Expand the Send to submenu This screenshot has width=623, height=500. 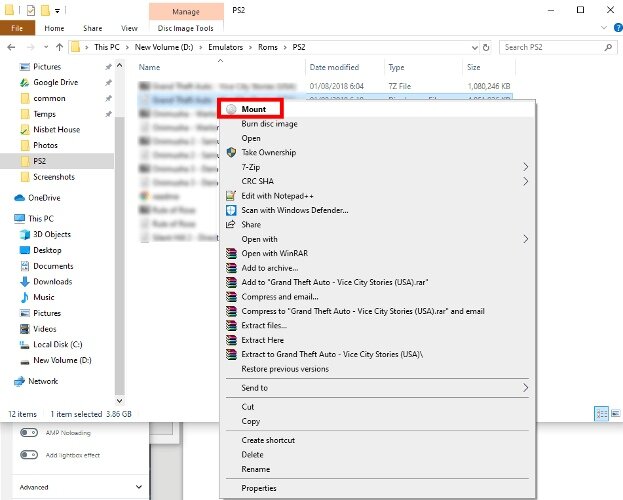tap(526, 388)
